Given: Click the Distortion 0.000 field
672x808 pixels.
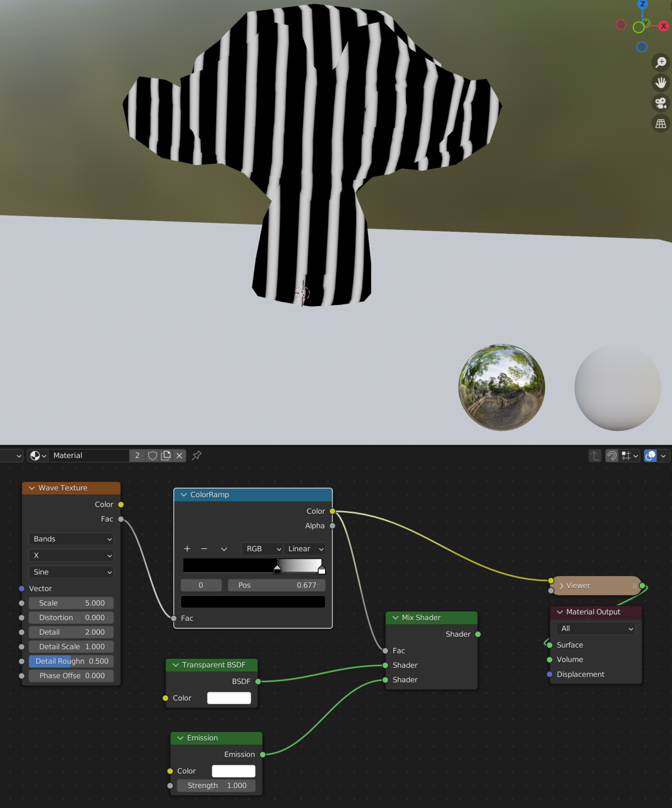Looking at the screenshot, I should pyautogui.click(x=71, y=618).
